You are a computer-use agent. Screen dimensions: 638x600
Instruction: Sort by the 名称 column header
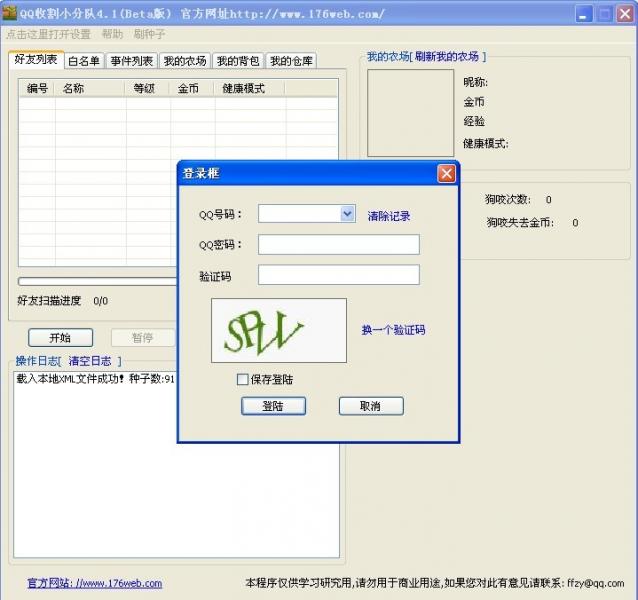click(90, 88)
